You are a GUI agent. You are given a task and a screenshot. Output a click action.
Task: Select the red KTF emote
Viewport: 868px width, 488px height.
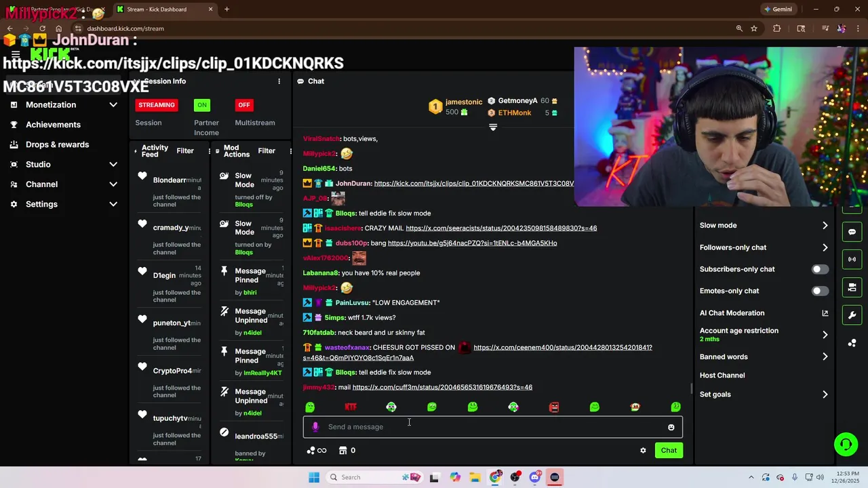(x=351, y=407)
